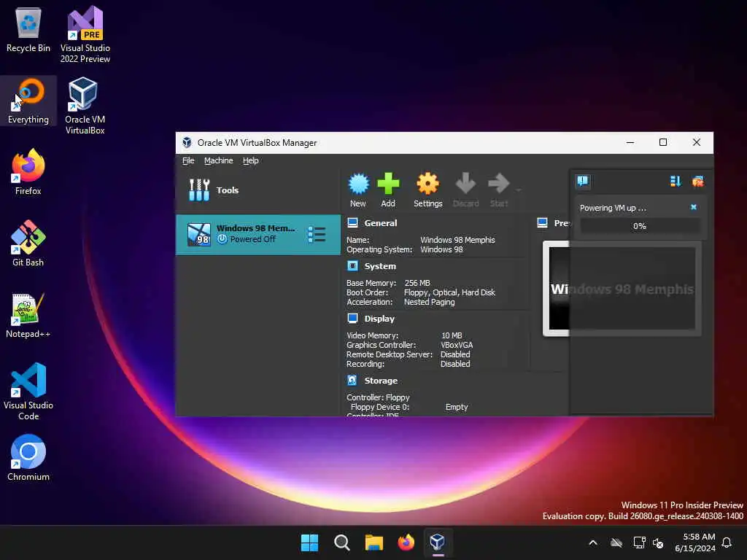
Task: Click the muted volume tray icon
Action: pyautogui.click(x=658, y=542)
